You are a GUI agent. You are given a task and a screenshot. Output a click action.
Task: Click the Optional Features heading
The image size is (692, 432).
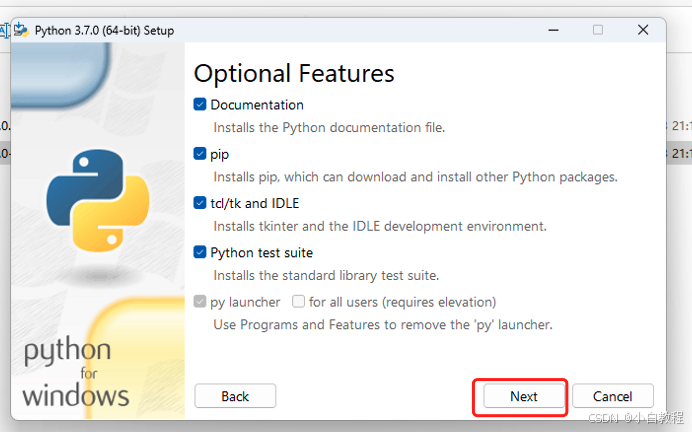294,73
